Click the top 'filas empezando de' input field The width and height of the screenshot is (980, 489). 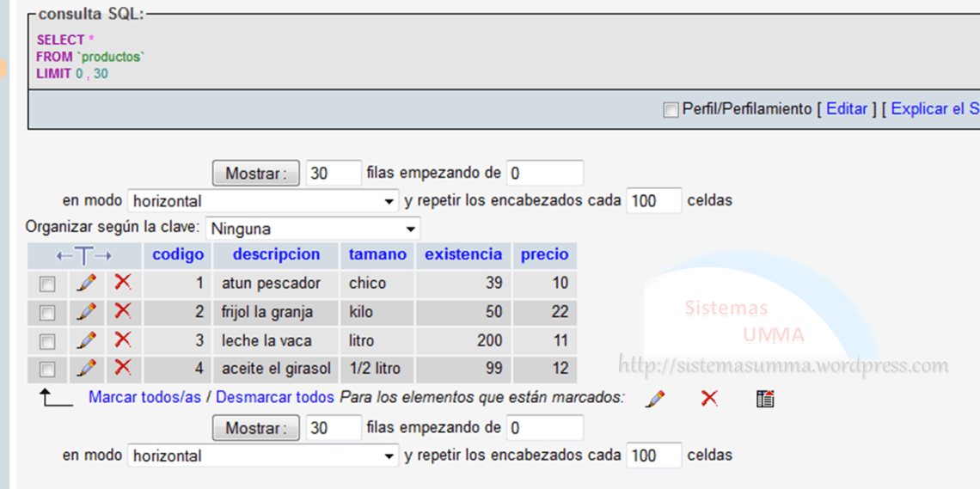pos(545,174)
